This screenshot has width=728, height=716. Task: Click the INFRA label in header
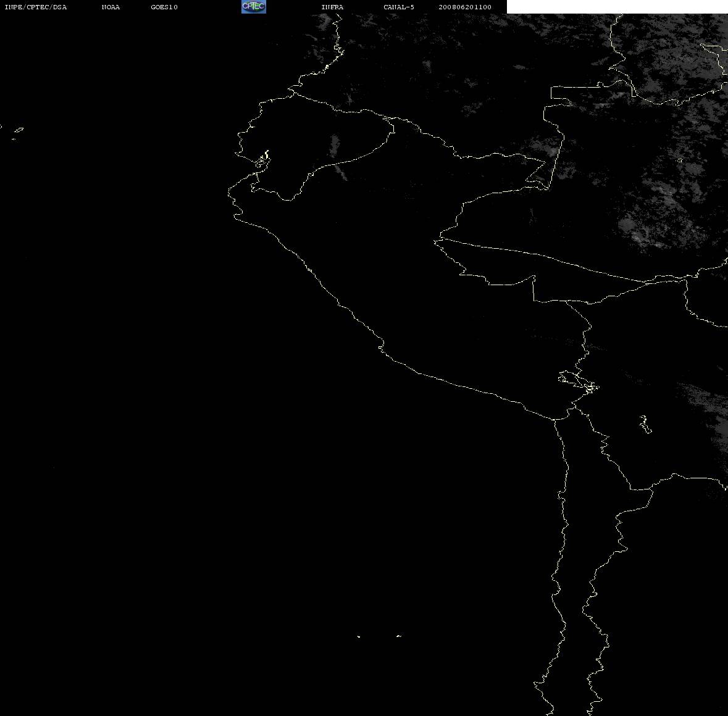(332, 7)
